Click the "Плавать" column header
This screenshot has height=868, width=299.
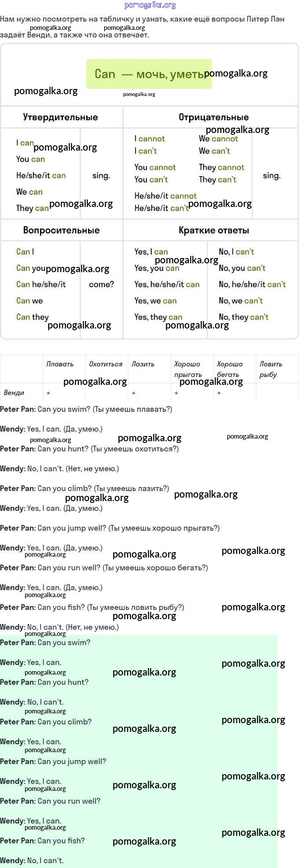(x=60, y=364)
